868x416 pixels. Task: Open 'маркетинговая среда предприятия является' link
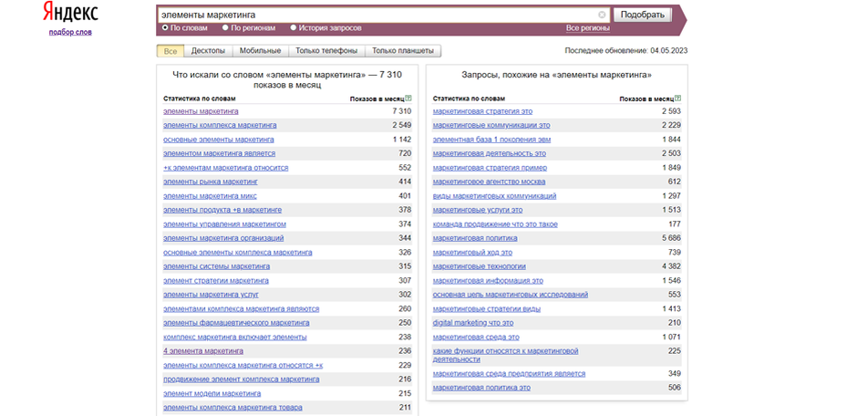pos(510,374)
